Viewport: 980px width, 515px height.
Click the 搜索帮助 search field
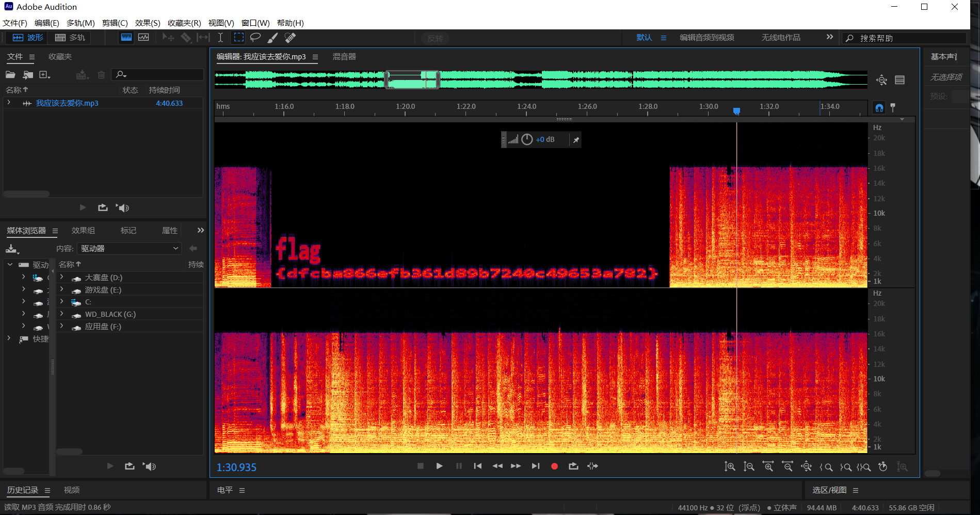(x=904, y=38)
